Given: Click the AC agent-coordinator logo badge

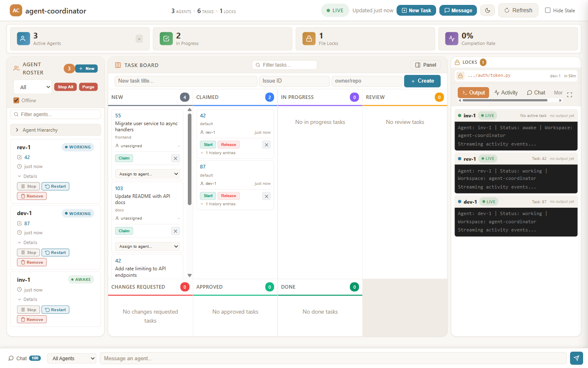Looking at the screenshot, I should 16,11.
